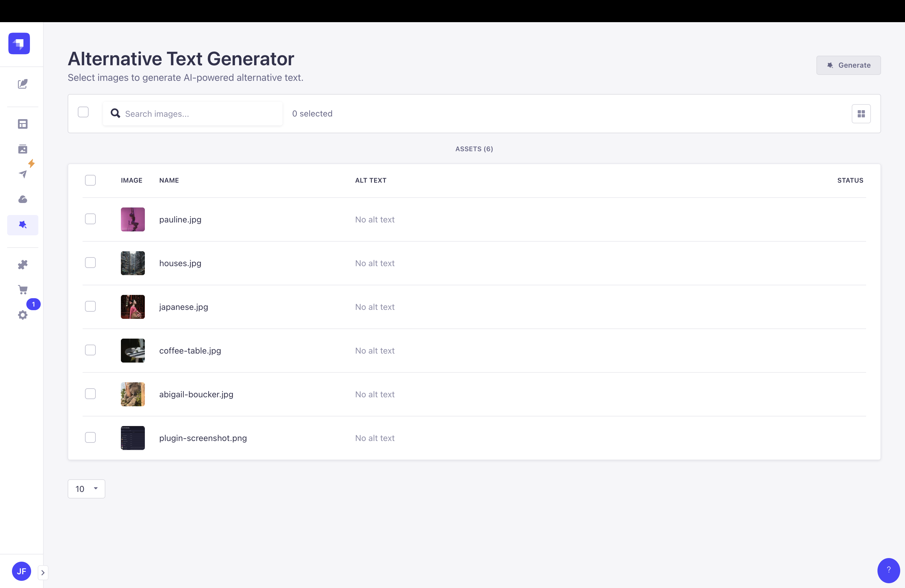Open the page size dropdown showing 10
Image resolution: width=905 pixels, height=588 pixels.
[86, 489]
